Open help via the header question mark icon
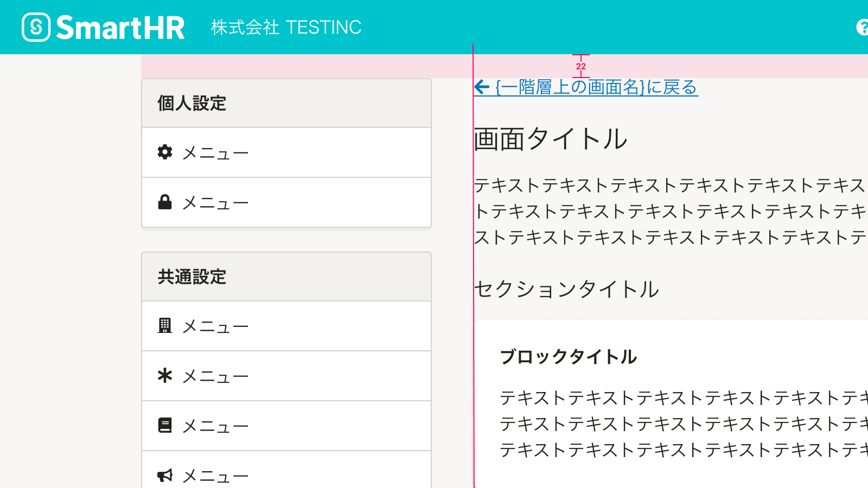Image resolution: width=868 pixels, height=488 pixels. point(863,27)
